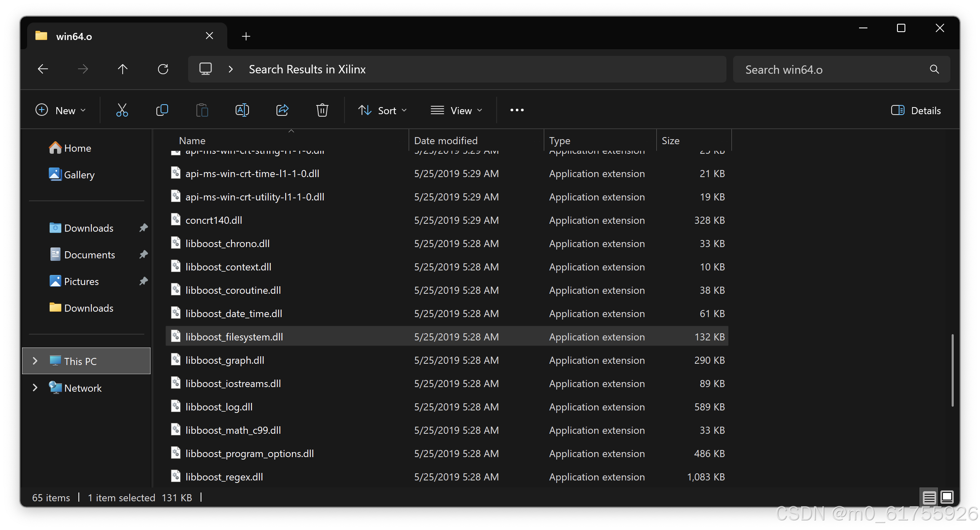The image size is (980, 530).
Task: Click the Copy icon in toolbar
Action: [162, 110]
